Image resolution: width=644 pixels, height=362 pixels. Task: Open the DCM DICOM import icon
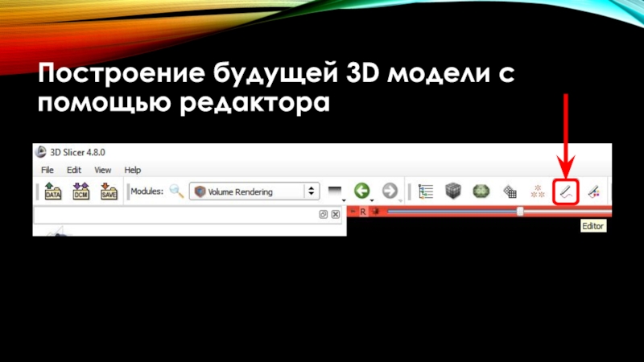81,191
